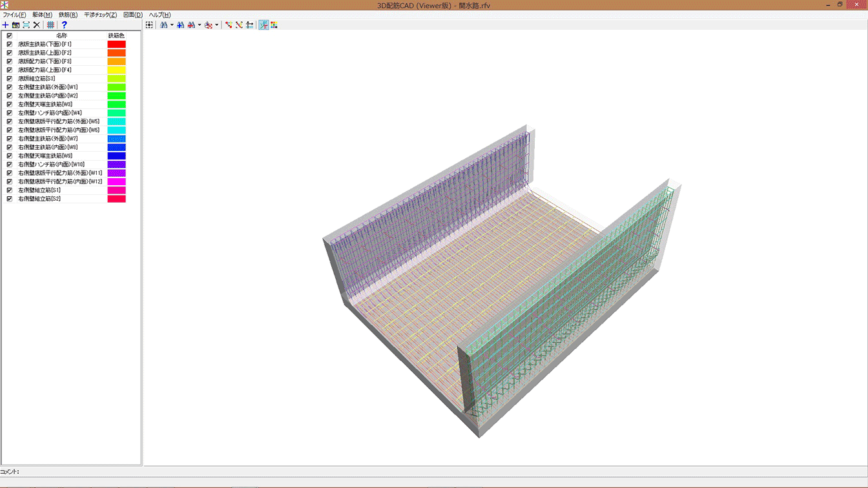The width and height of the screenshot is (868, 488).
Task: Select the row name 右側壁ハンチ筋(内面)[W10]
Action: [51, 165]
